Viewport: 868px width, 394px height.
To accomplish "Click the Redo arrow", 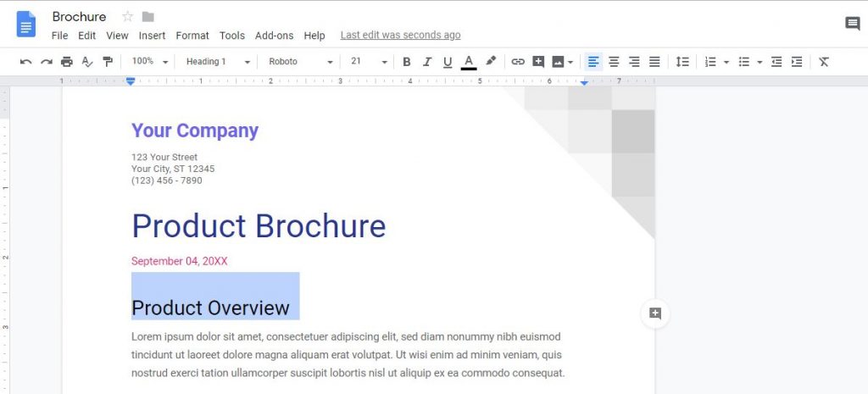I will tap(47, 62).
